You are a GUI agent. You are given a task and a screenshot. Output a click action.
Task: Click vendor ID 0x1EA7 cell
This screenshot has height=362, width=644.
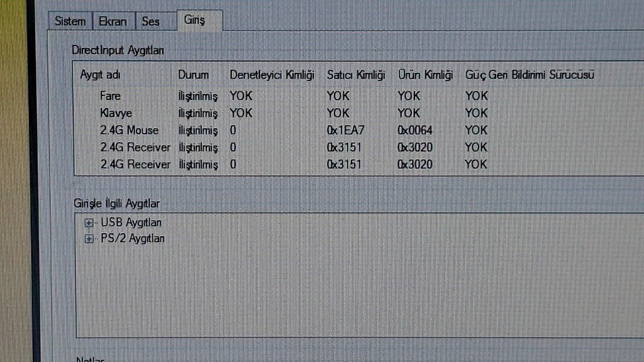click(x=345, y=130)
